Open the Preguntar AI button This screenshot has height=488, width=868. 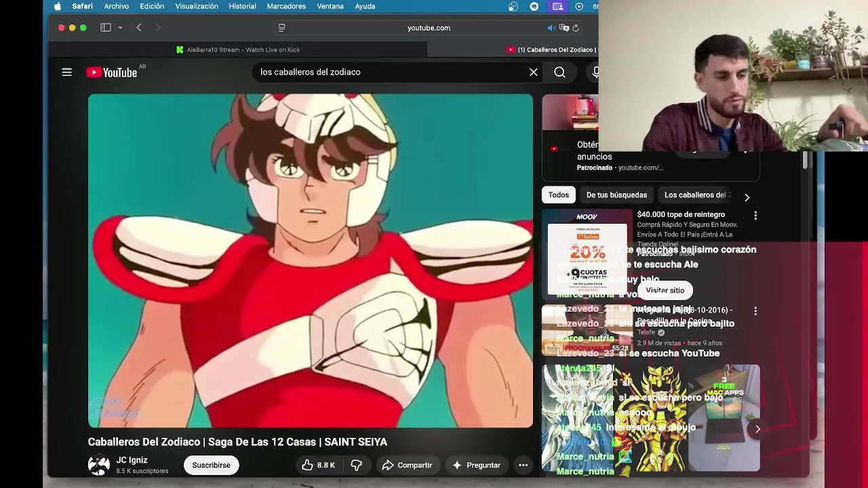[x=476, y=465]
